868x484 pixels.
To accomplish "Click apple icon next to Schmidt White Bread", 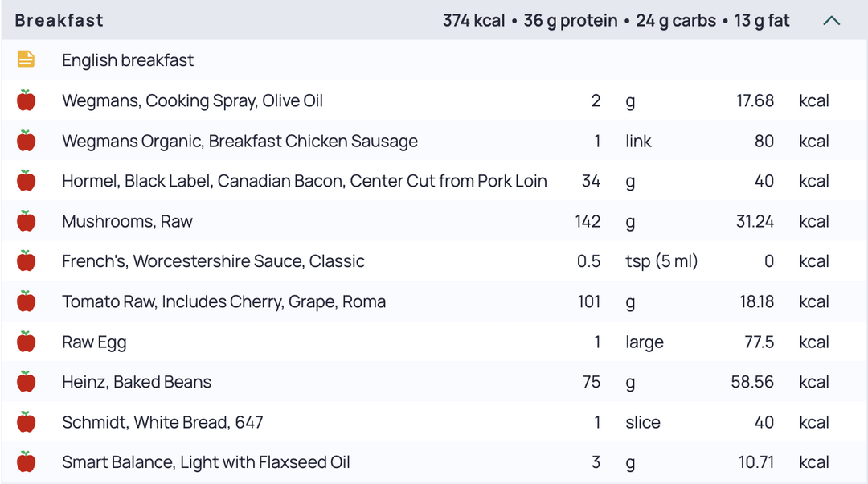I will tap(26, 422).
